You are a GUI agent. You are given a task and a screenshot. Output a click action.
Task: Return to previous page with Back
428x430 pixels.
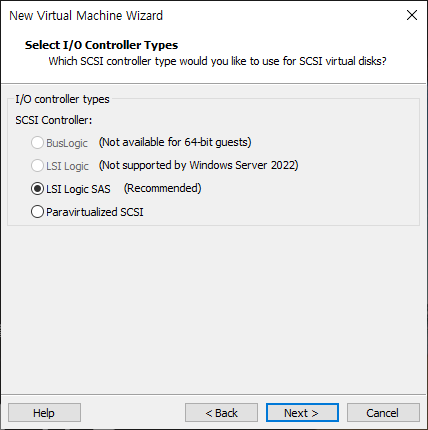tap(221, 413)
